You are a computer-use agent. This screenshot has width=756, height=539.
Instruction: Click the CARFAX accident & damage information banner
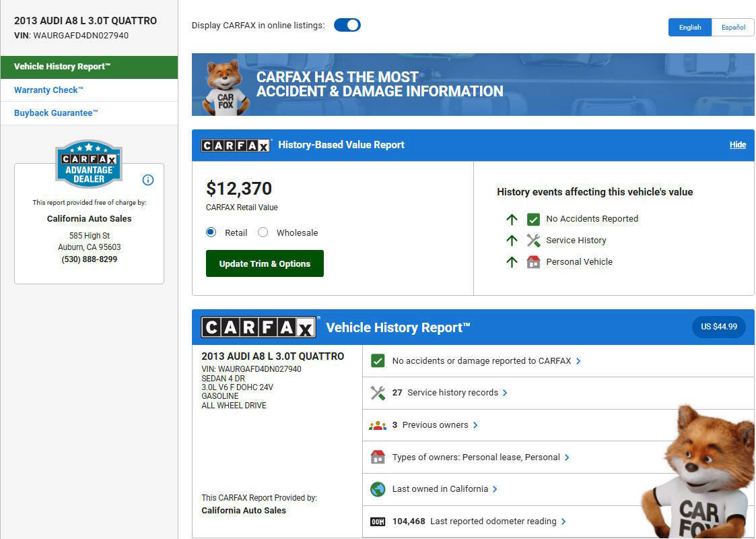[x=473, y=84]
